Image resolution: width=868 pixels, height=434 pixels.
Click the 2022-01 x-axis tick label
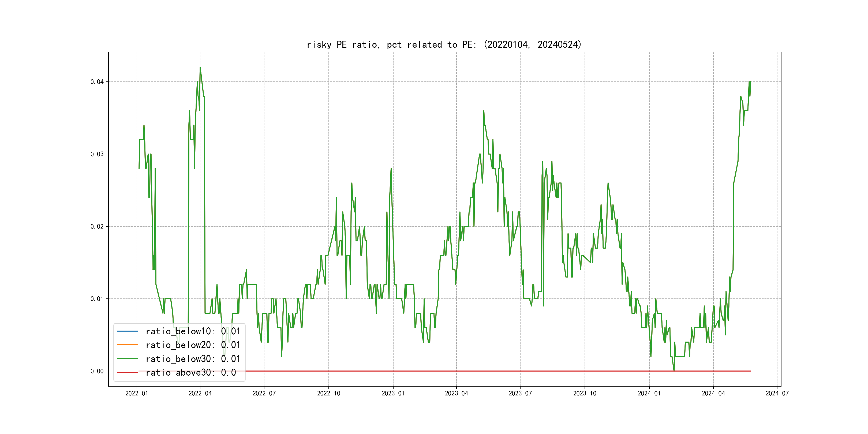coord(136,393)
